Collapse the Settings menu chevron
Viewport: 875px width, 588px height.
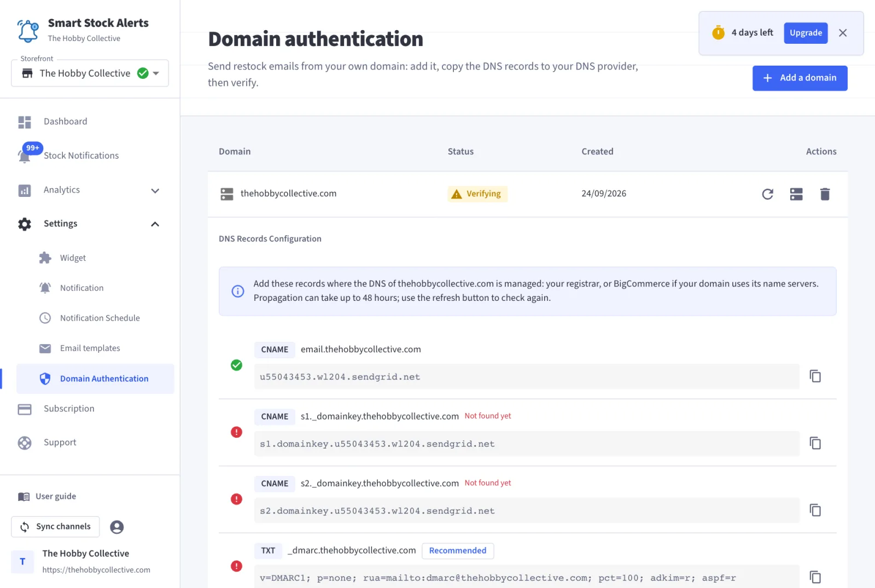tap(155, 224)
